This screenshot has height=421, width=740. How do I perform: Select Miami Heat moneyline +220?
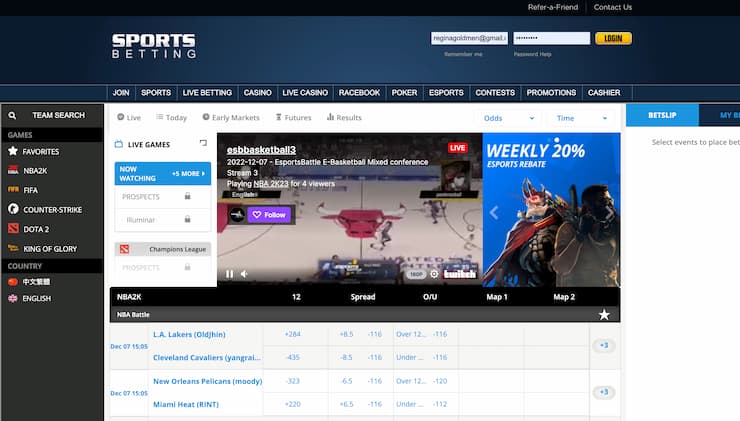tap(295, 404)
